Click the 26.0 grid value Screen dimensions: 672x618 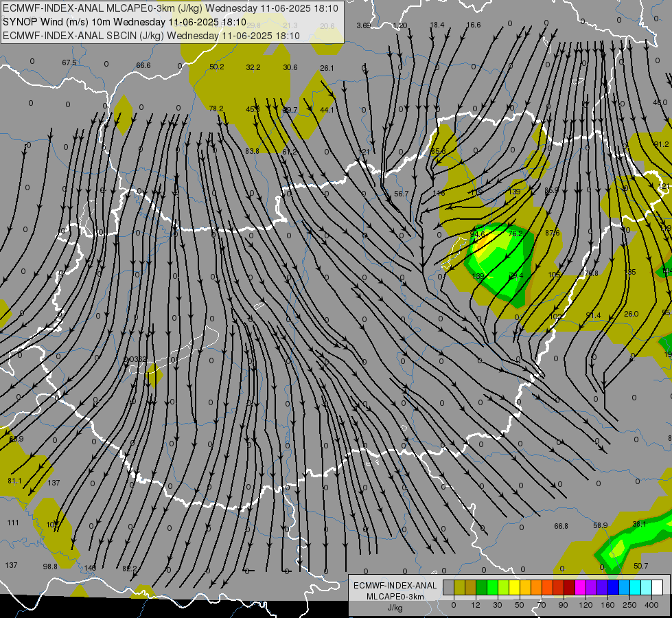[632, 314]
